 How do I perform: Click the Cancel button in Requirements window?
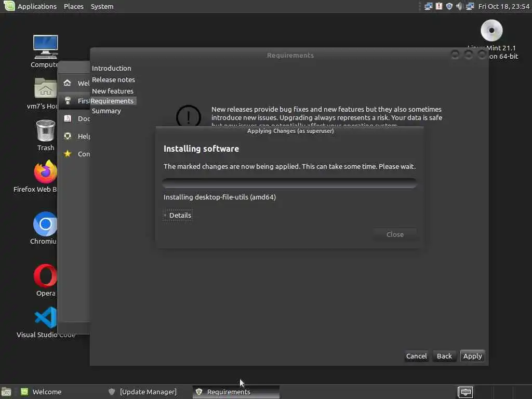(416, 356)
